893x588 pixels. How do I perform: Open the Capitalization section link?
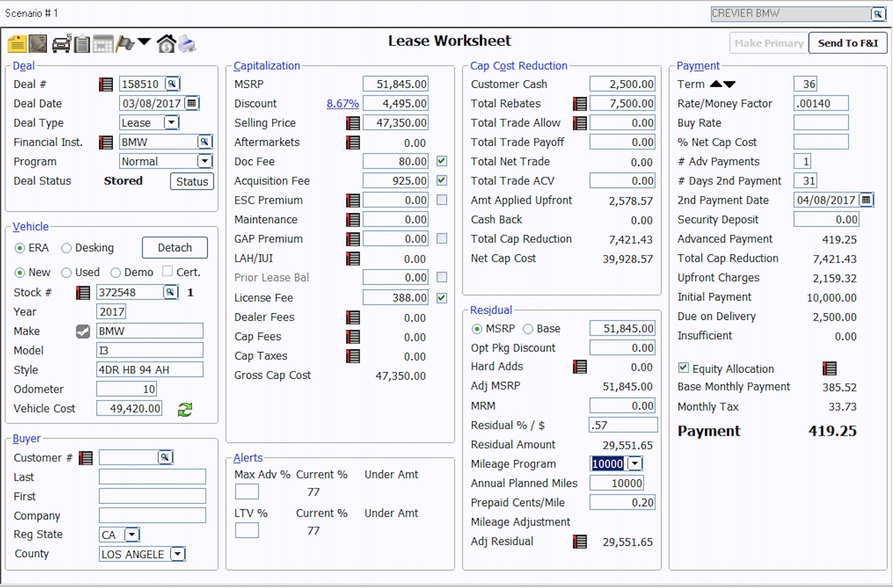coord(267,66)
